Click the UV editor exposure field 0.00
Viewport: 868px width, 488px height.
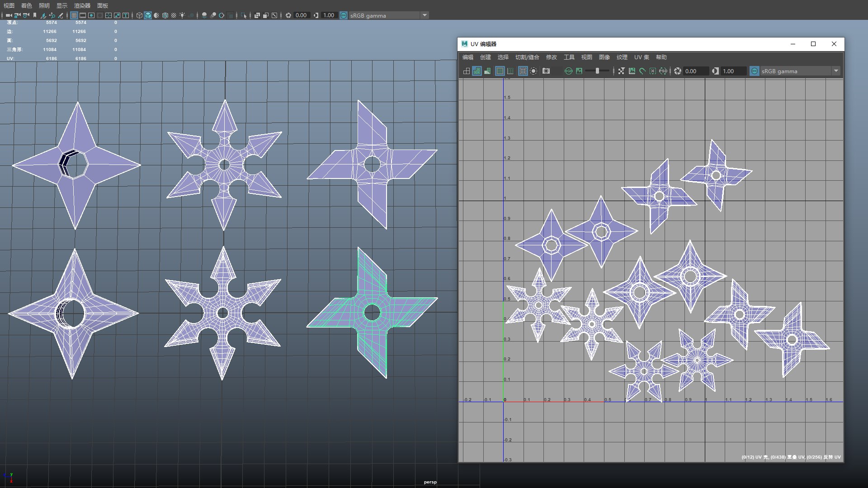pos(695,71)
